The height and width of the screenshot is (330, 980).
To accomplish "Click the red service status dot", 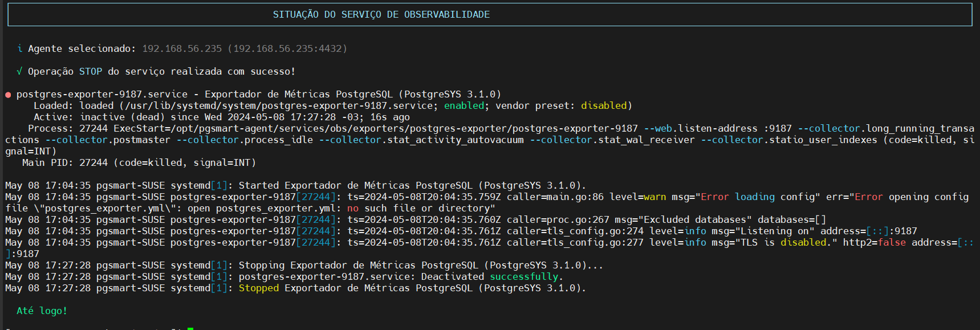I will click(x=8, y=95).
